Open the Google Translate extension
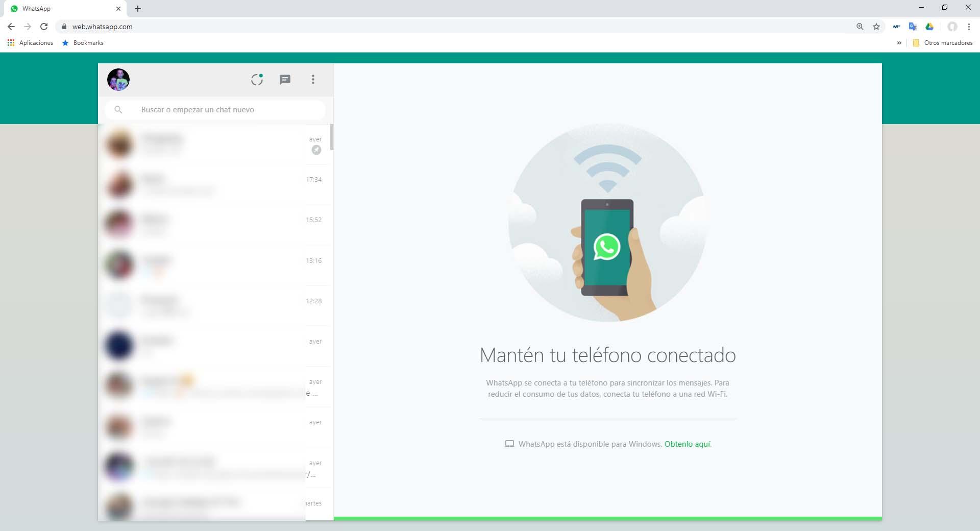 point(913,27)
